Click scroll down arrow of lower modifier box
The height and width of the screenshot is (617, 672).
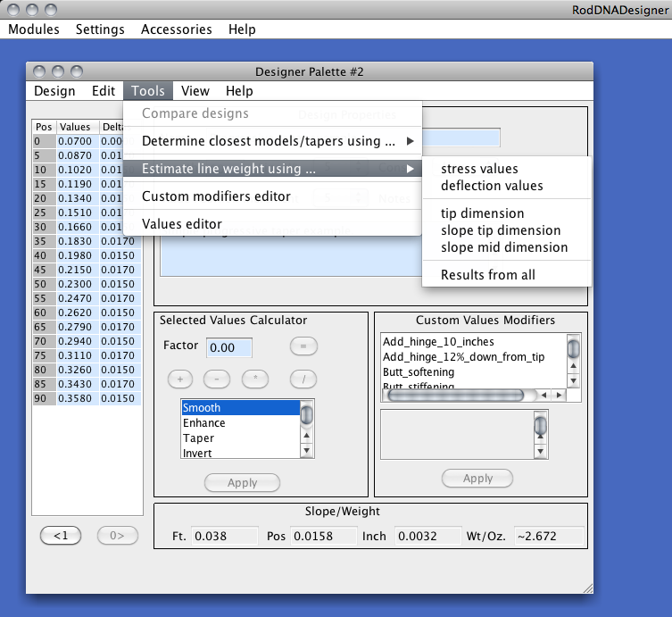[x=541, y=451]
